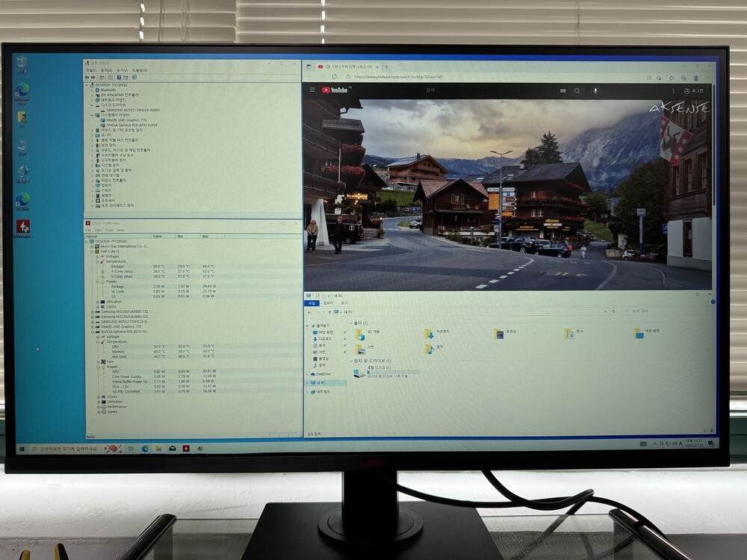This screenshot has width=747, height=560.
Task: Click the YouTube sign-in button
Action: click(692, 91)
